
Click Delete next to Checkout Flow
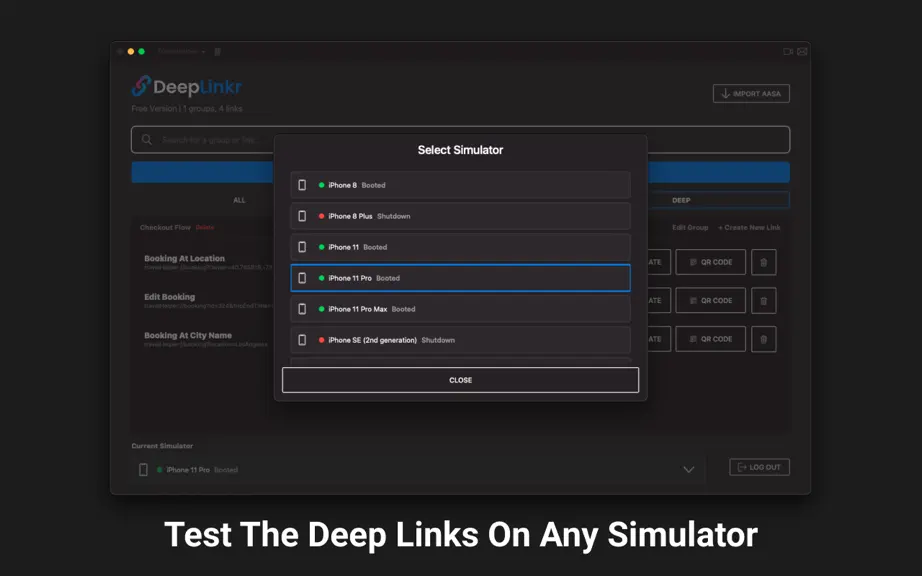pos(205,227)
